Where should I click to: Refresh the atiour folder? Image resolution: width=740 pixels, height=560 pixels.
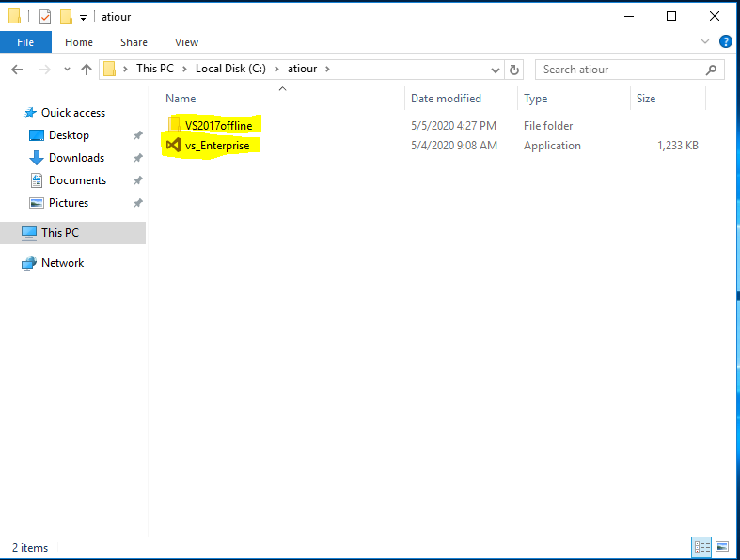click(x=514, y=70)
